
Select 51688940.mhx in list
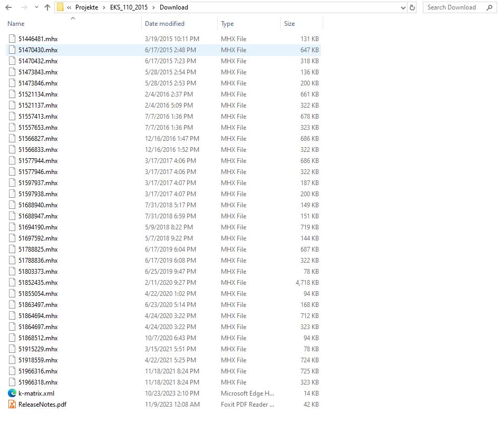click(x=38, y=205)
